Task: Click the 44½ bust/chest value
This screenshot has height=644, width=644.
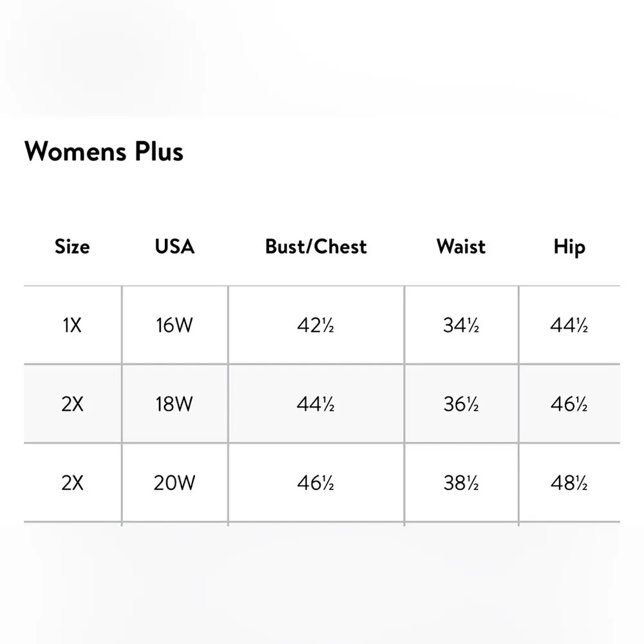Action: pos(316,404)
